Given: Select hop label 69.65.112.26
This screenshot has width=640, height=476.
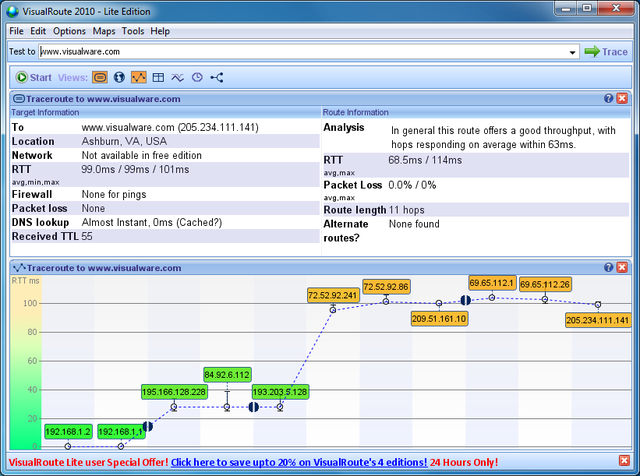Looking at the screenshot, I should click(x=545, y=284).
